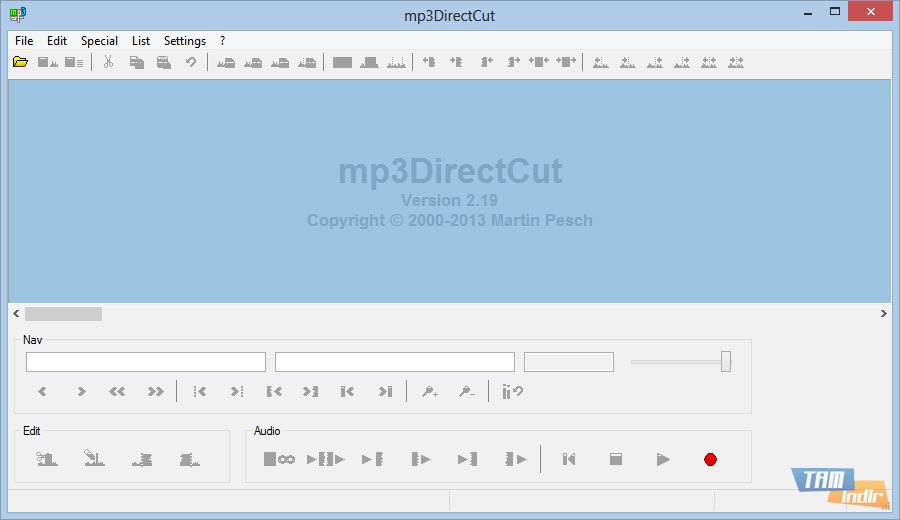This screenshot has height=520, width=900.
Task: Open the ? help menu
Action: click(x=222, y=41)
